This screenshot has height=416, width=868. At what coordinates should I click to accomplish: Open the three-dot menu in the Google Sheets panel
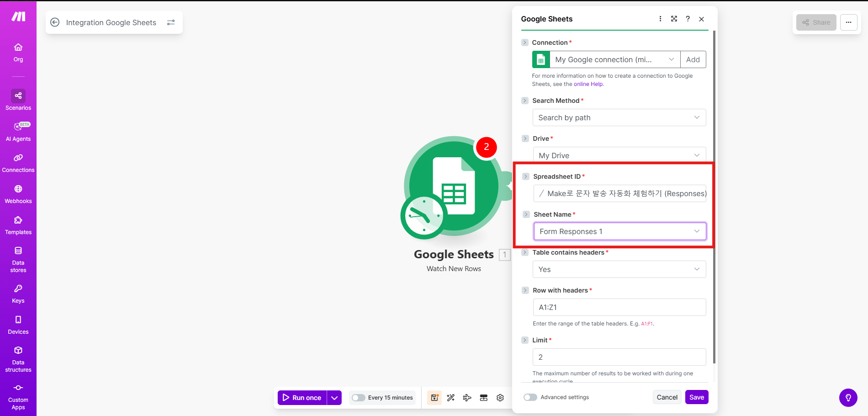(x=660, y=19)
